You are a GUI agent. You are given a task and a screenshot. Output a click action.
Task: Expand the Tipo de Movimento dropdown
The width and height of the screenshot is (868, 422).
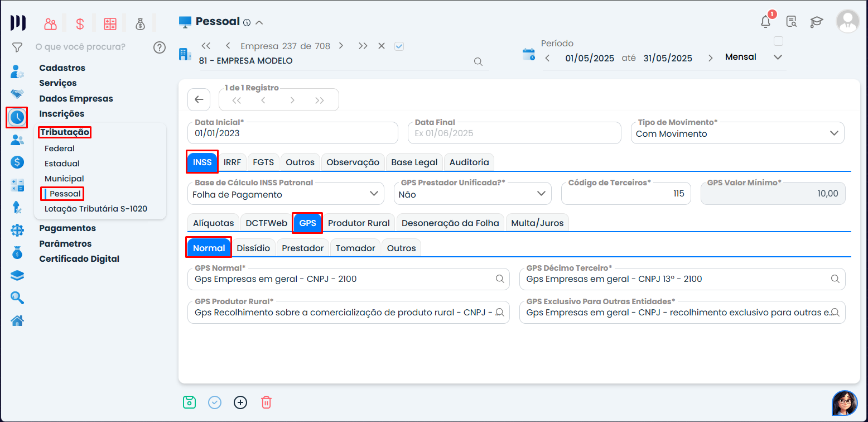click(834, 133)
